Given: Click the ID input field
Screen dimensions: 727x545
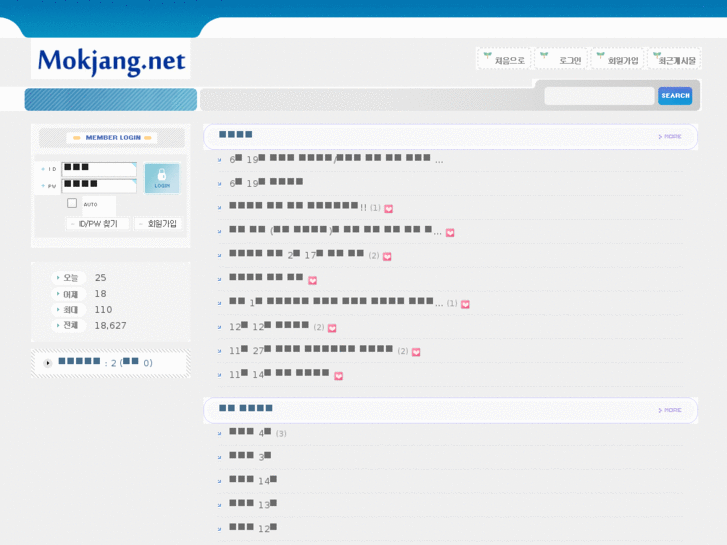Looking at the screenshot, I should (x=99, y=169).
